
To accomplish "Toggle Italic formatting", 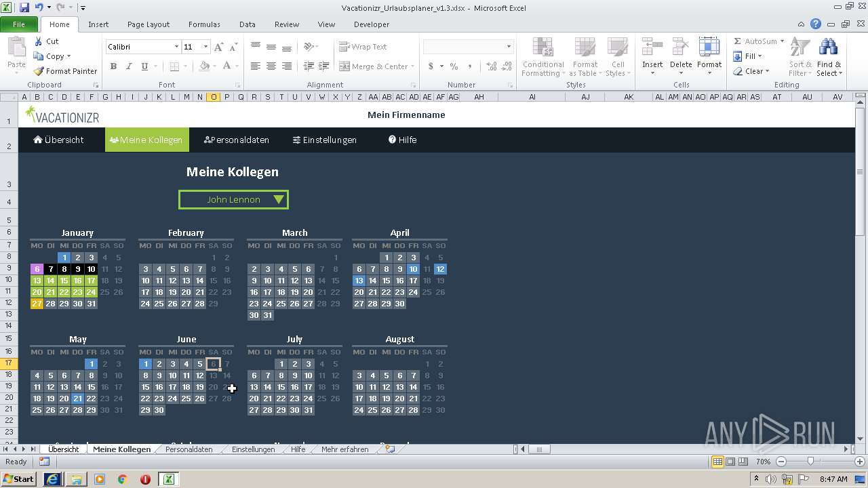I will (x=129, y=66).
